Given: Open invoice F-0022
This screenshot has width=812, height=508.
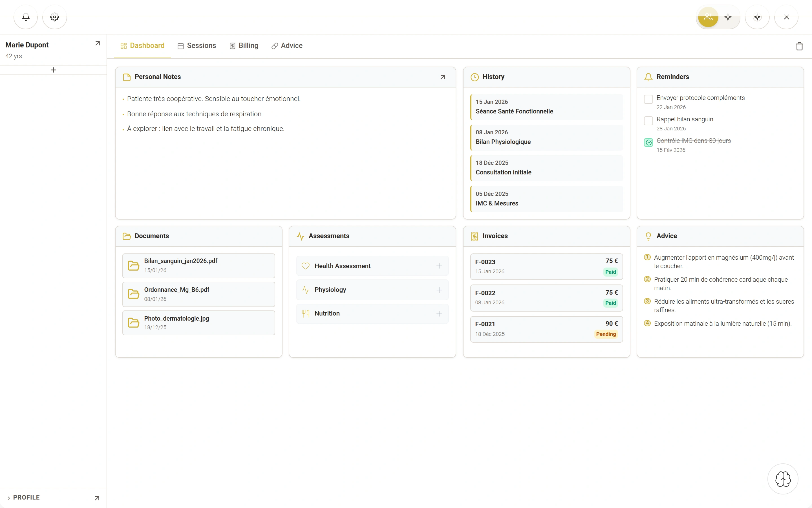Looking at the screenshot, I should pyautogui.click(x=546, y=298).
